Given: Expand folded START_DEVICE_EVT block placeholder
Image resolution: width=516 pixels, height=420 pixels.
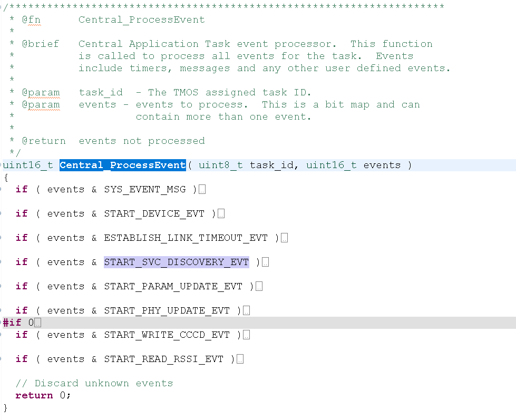Looking at the screenshot, I should tap(221, 214).
